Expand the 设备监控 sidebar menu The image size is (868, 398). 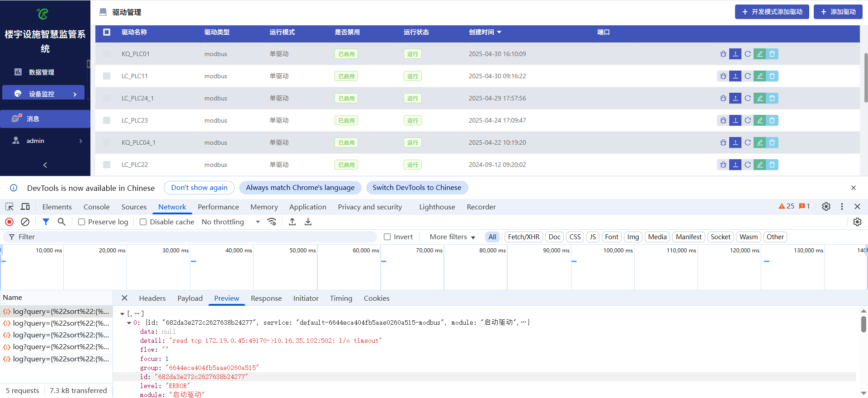coord(43,94)
